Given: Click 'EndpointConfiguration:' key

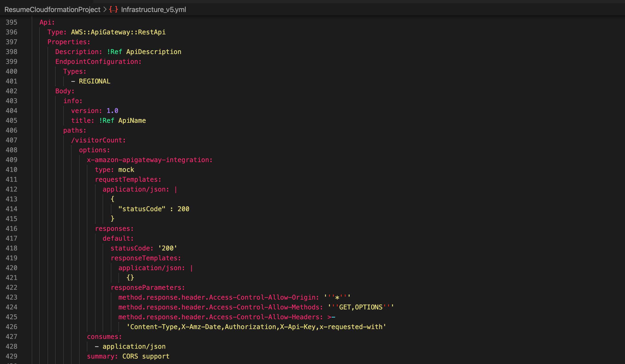Looking at the screenshot, I should point(99,62).
